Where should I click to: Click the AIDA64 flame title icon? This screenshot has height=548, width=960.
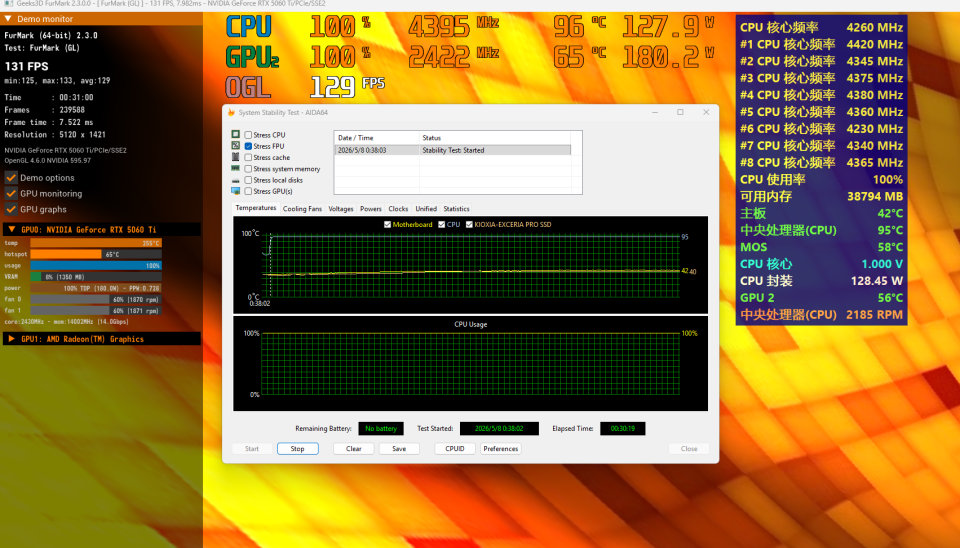[x=231, y=113]
